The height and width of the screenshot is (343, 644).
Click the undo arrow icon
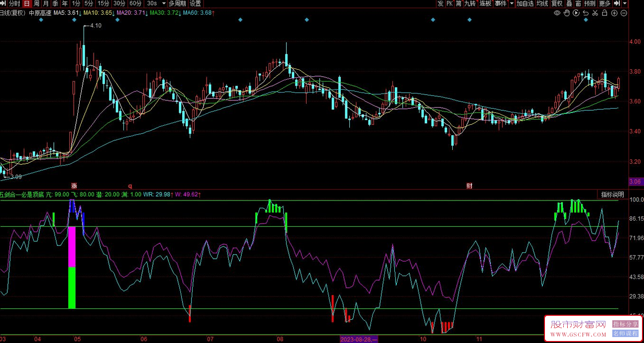point(586,13)
